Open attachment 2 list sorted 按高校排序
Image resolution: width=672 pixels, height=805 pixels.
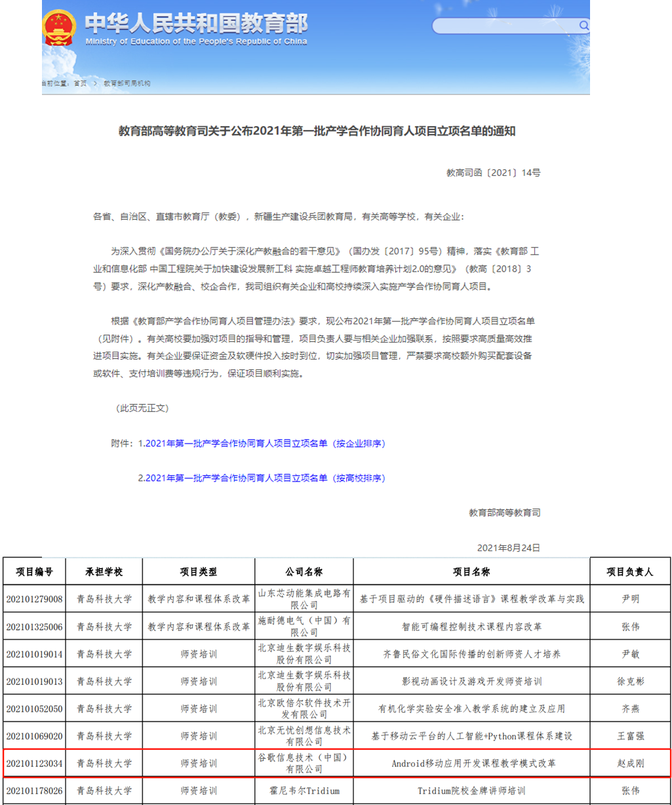click(x=266, y=478)
